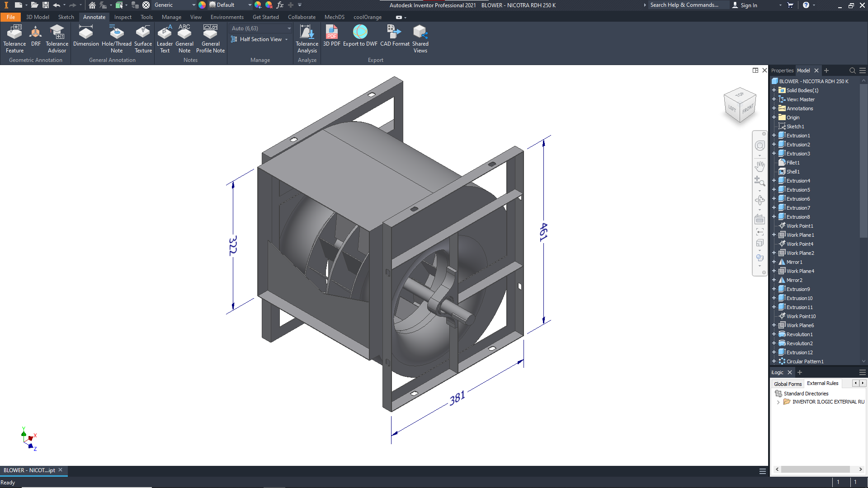
Task: Expand the Extrusion1 tree node
Action: (774, 136)
